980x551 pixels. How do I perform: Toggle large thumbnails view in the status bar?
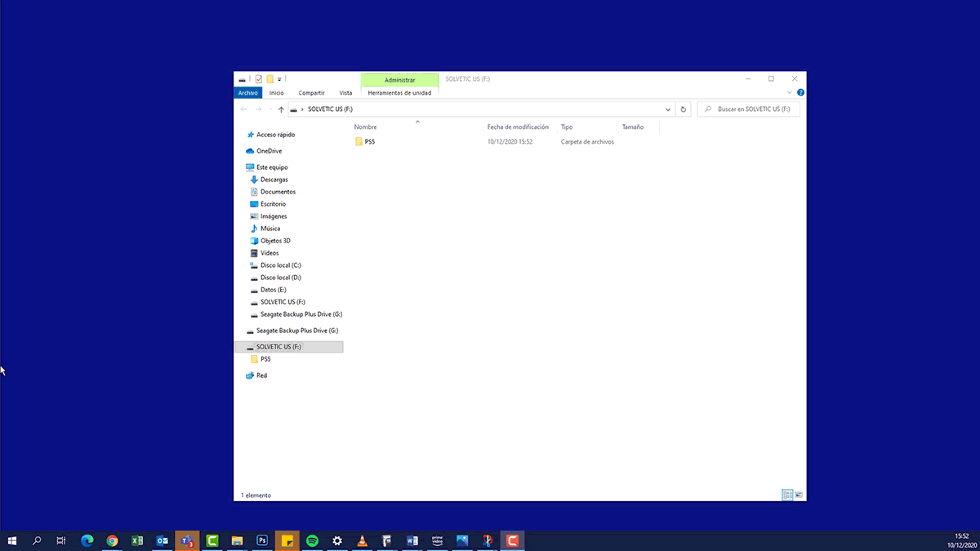click(799, 494)
